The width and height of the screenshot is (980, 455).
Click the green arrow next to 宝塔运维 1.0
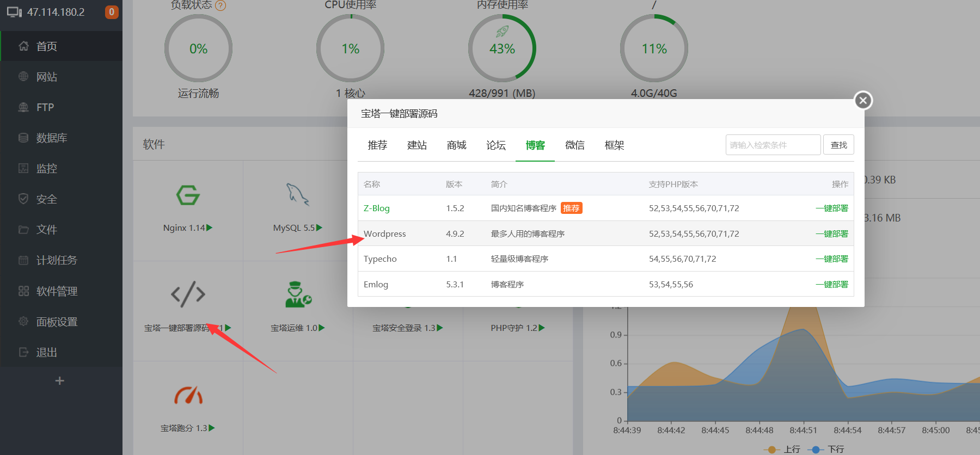click(x=322, y=328)
